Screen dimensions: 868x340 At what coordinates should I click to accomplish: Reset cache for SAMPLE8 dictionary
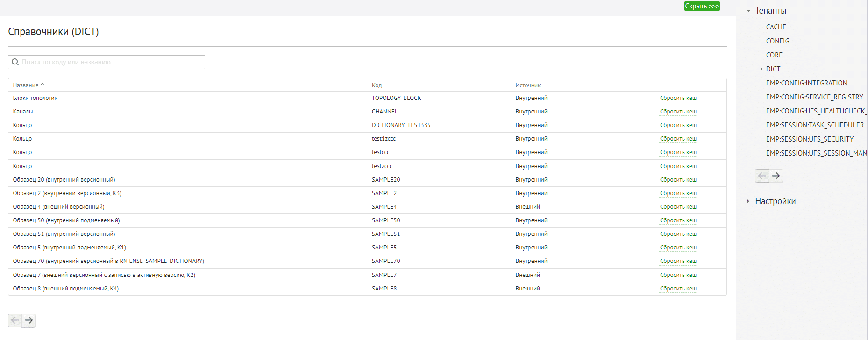coord(678,289)
